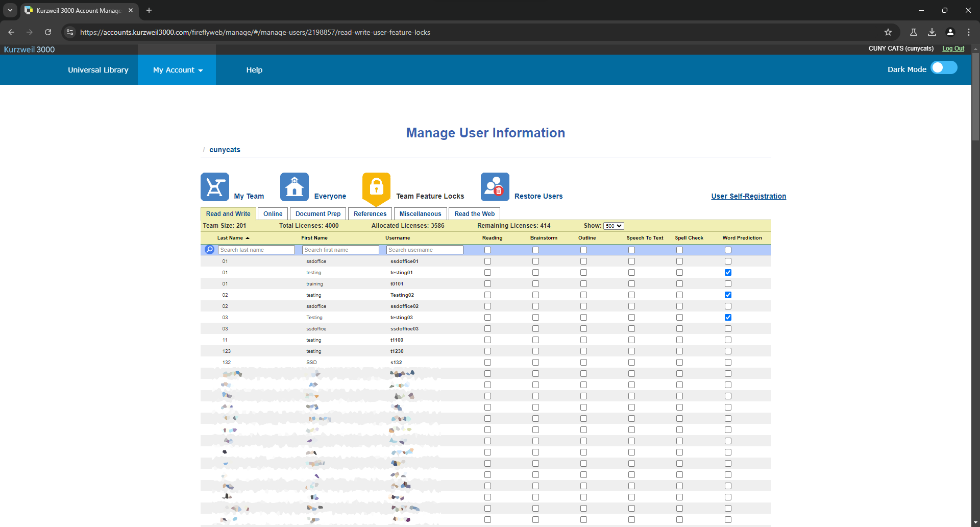
Task: Click the Search last name field
Action: [x=257, y=250]
